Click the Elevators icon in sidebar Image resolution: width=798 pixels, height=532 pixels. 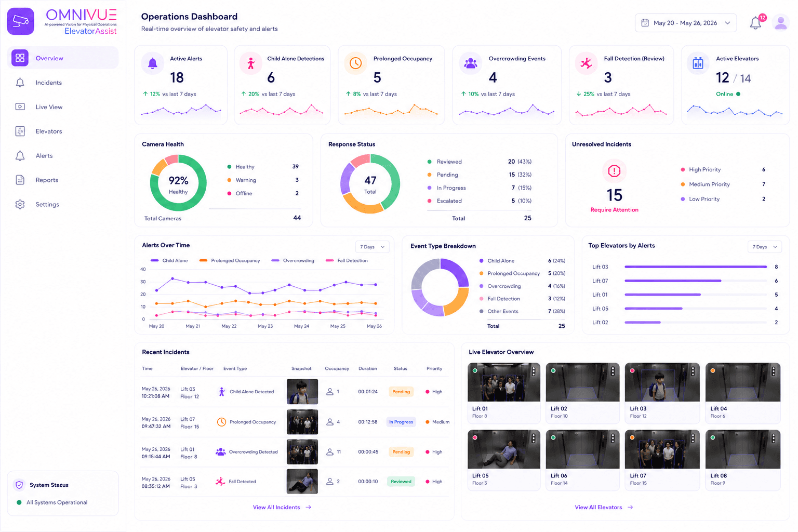coord(20,131)
